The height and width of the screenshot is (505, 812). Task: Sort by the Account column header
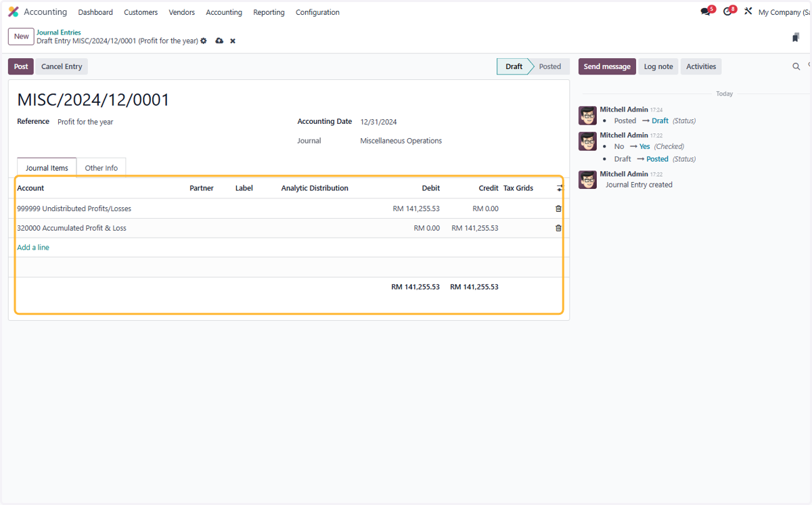click(30, 188)
